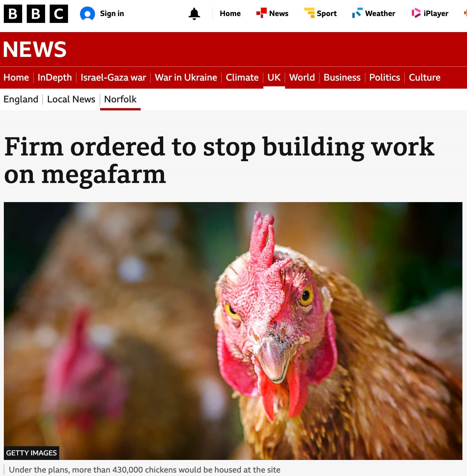Screen dimensions: 467x476
Task: Select InDepth in the news menu
Action: [55, 78]
